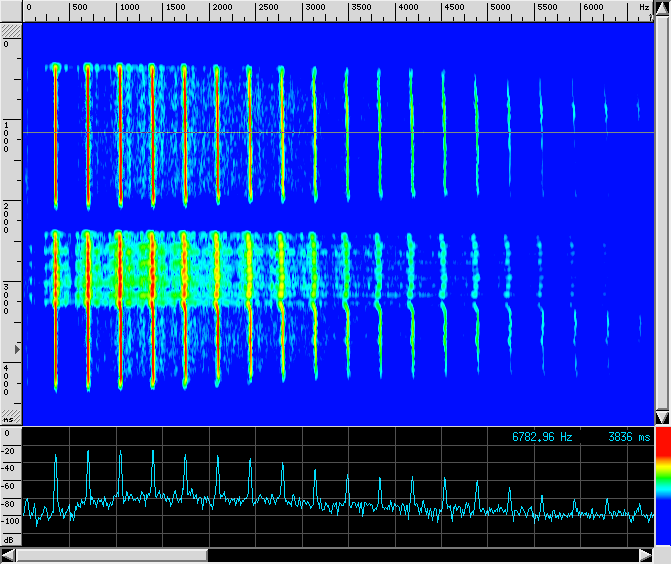Click the horizontal scrollbar right arrow
Image resolution: width=671 pixels, height=564 pixels.
coord(645,555)
